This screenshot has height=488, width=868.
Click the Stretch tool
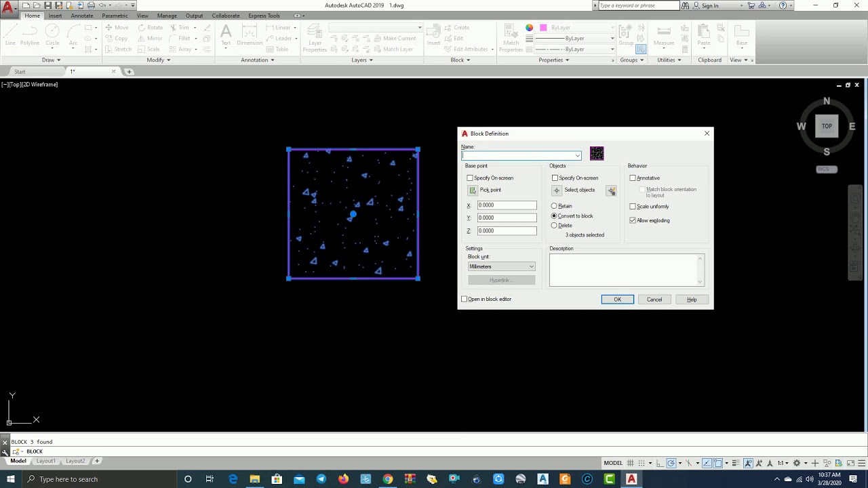[118, 49]
